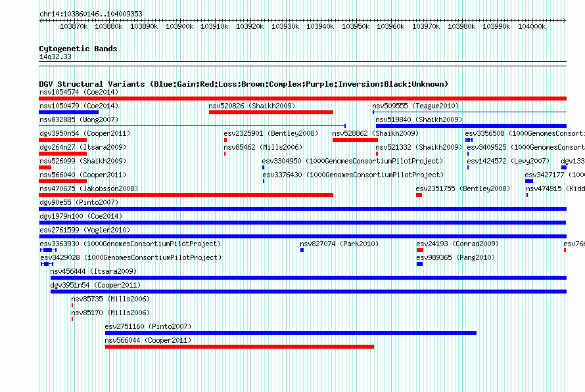This screenshot has height=392, width=585.
Task: Click the DGV Structural Variants track title
Action: 244,84
